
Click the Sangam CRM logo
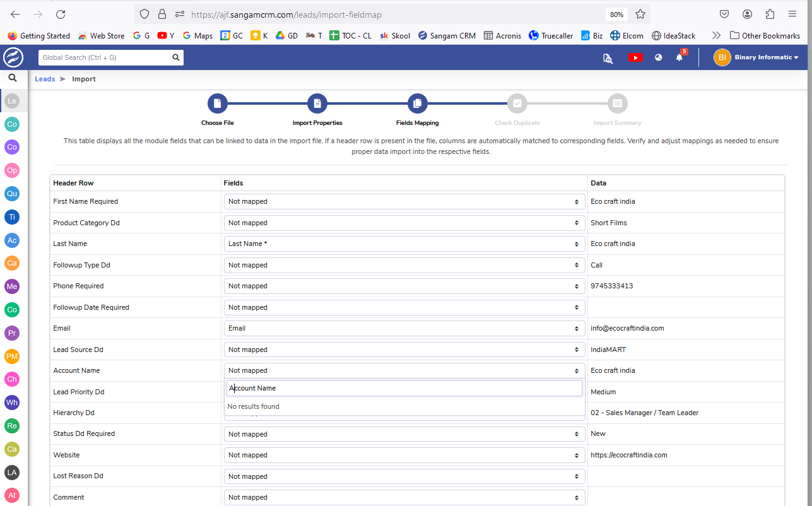pyautogui.click(x=13, y=57)
